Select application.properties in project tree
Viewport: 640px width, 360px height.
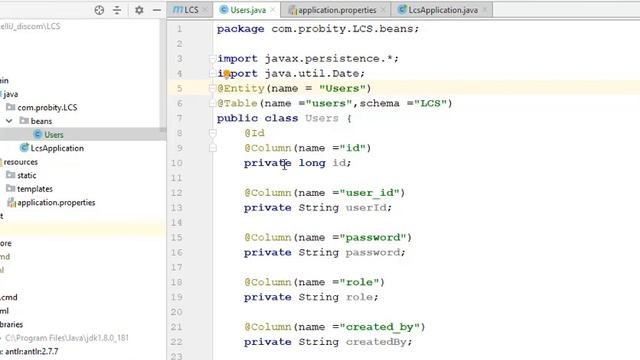56,202
